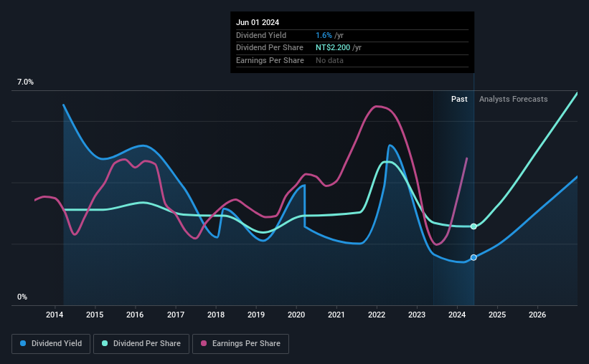Click the 2026 x-axis label

(x=537, y=315)
